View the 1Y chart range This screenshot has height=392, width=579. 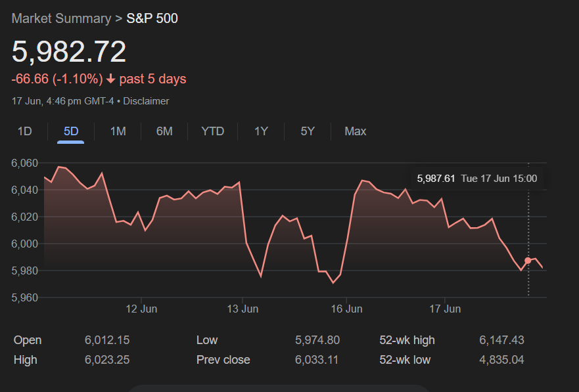(261, 131)
